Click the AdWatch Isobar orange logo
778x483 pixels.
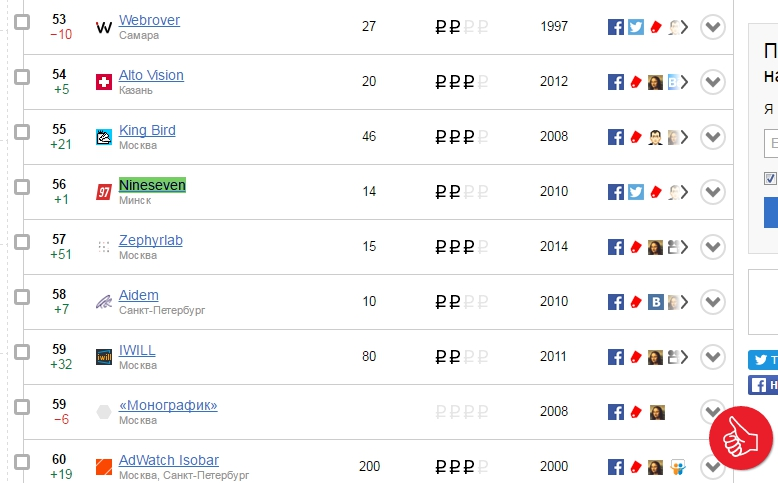point(104,467)
